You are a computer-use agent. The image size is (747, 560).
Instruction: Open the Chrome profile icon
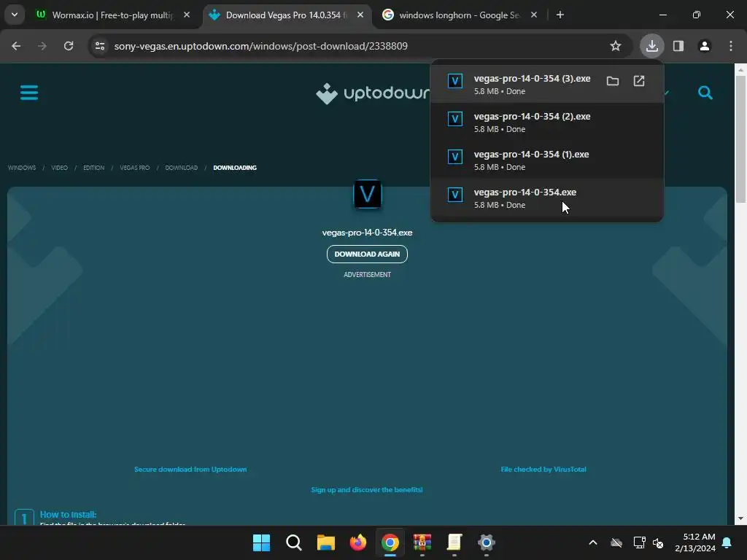704,46
